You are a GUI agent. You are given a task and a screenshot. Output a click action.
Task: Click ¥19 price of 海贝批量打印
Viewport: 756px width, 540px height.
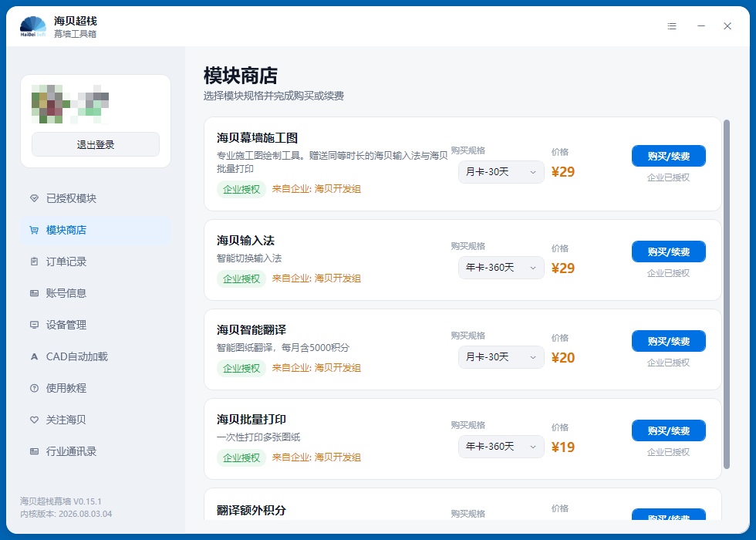tap(563, 447)
